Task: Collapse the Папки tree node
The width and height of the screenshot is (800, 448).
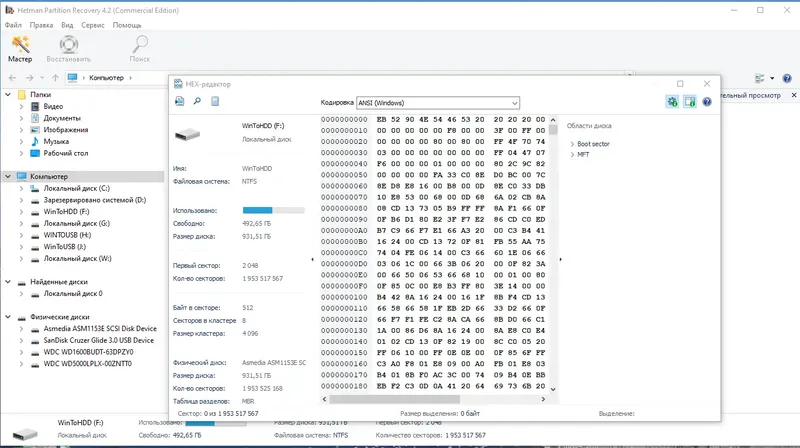Action: pos(8,94)
